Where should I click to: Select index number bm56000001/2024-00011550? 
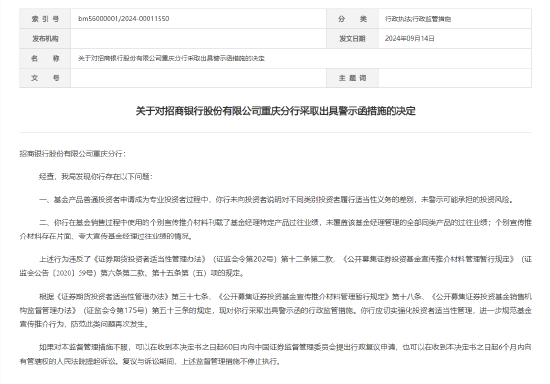(x=123, y=19)
